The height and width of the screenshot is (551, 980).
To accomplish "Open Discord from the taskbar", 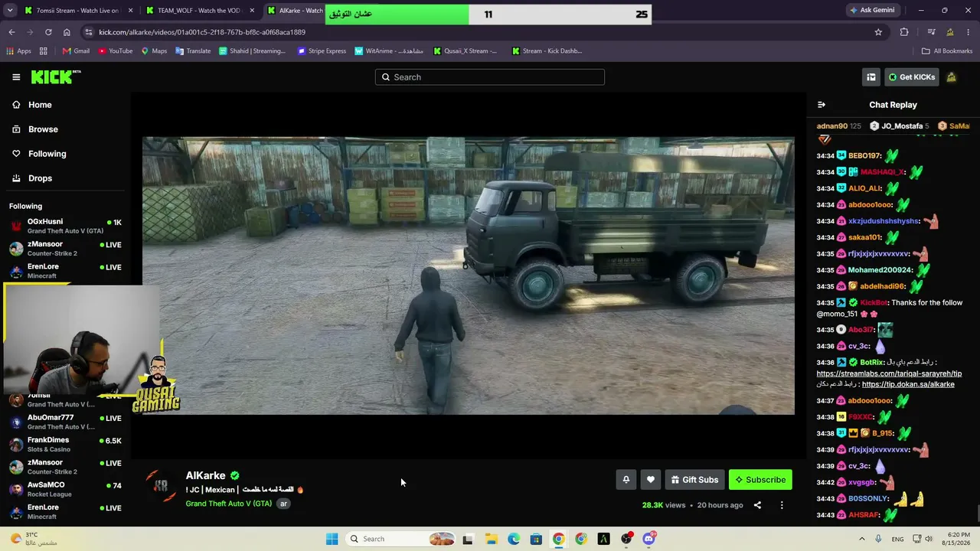I will coord(649,539).
